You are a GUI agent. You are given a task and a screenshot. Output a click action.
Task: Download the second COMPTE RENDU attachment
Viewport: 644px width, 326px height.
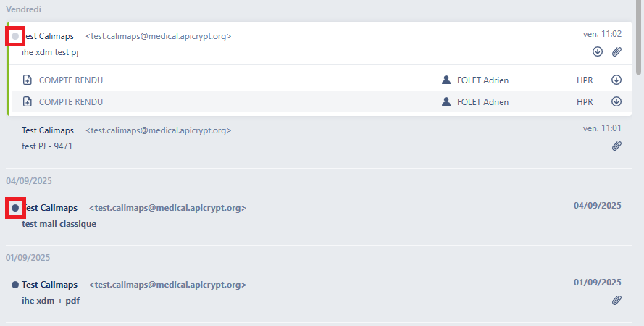[x=616, y=102]
